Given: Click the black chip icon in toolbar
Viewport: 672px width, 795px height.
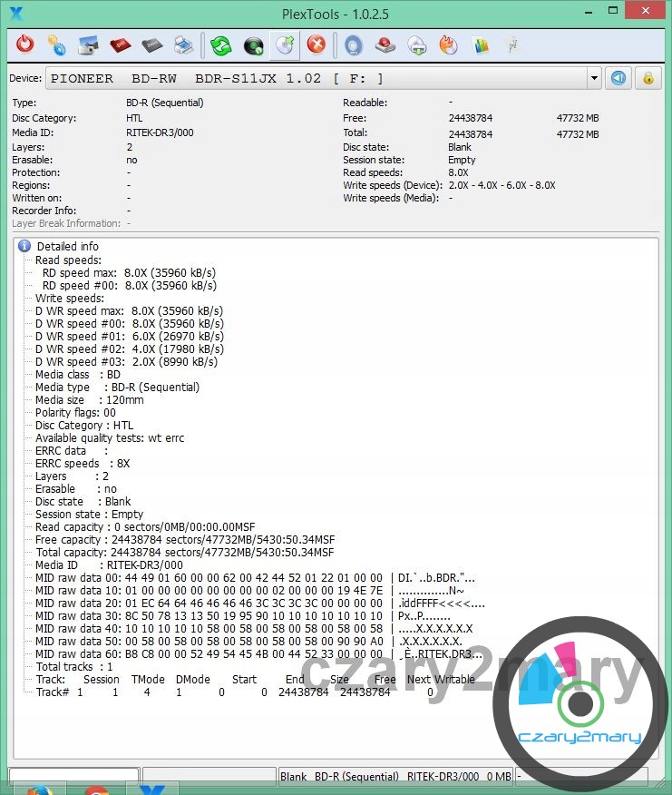Looking at the screenshot, I should (x=152, y=44).
